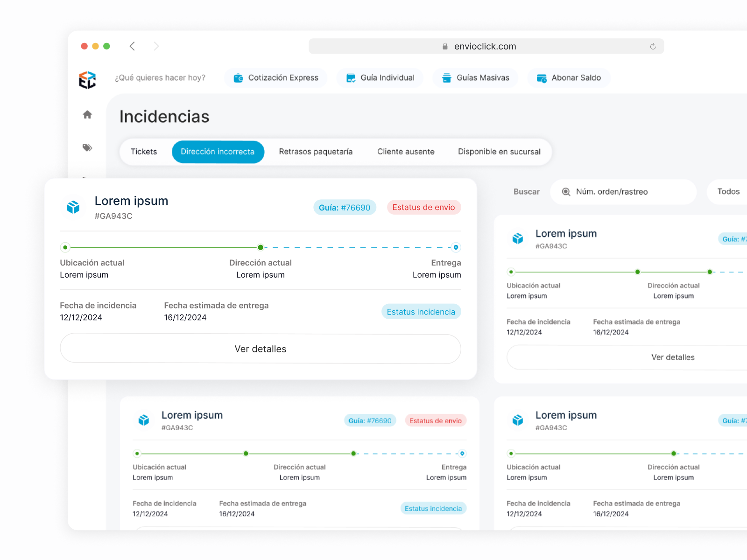Screen dimensions: 747x560
Task: Open the Retrasos paquetaría filter
Action: click(316, 152)
